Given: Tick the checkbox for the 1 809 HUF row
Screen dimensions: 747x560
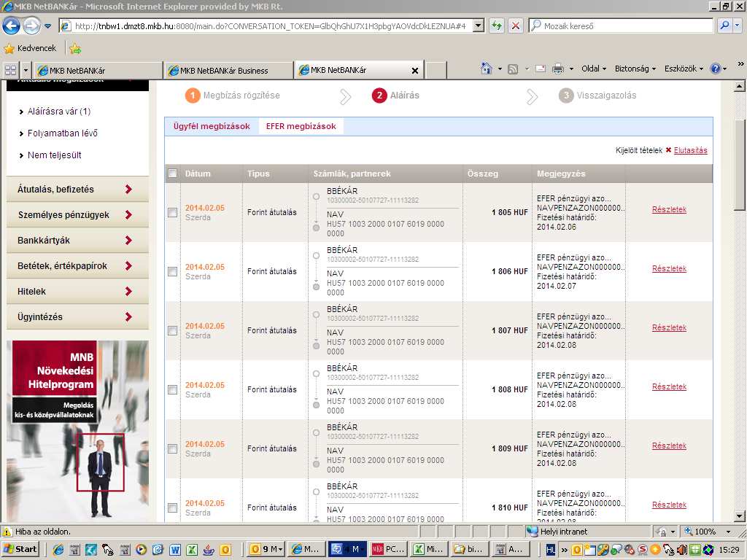Looking at the screenshot, I should pos(172,448).
